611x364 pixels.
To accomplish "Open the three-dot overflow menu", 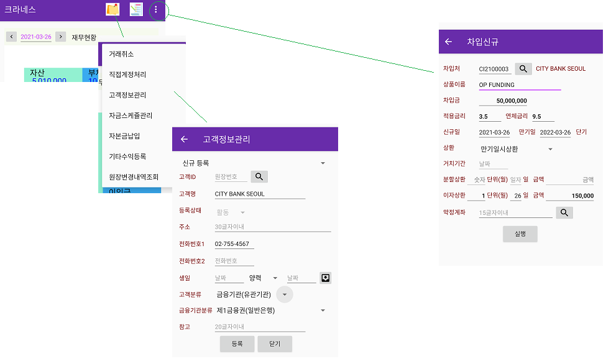I will click(x=156, y=9).
